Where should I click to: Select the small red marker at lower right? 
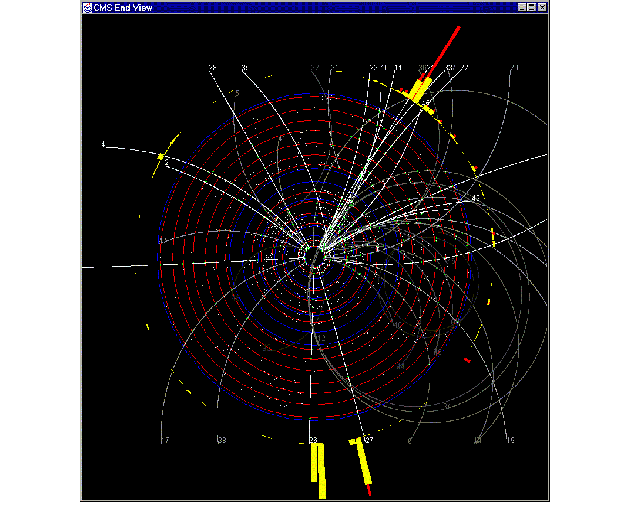click(x=467, y=359)
